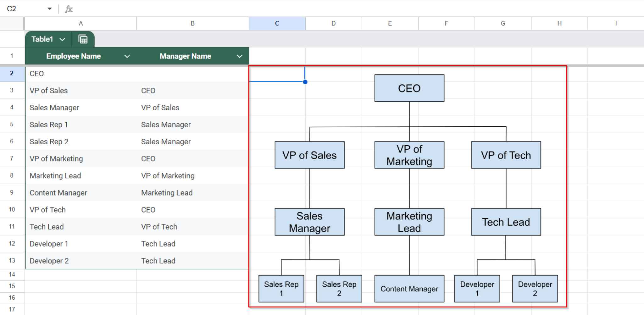
Task: Open the Manager Name column filter dropdown
Action: point(239,56)
